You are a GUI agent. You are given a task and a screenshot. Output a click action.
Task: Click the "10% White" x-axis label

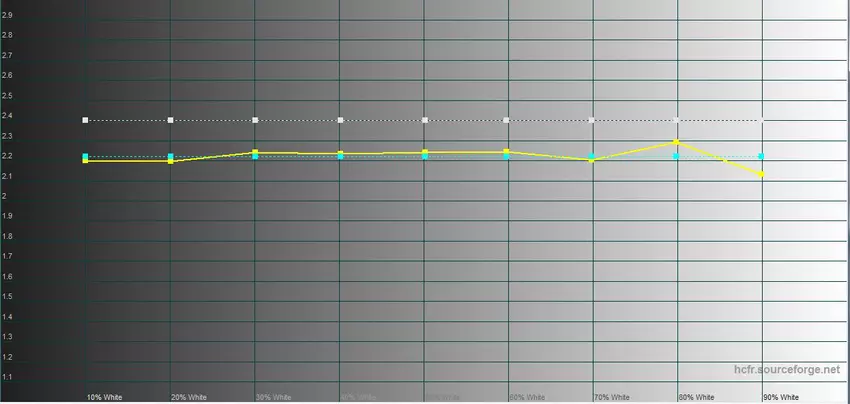point(104,397)
